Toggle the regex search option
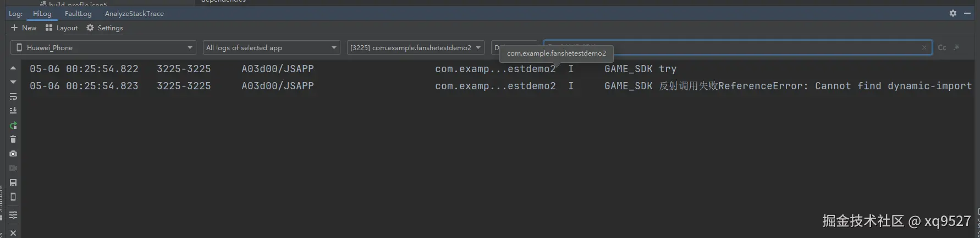 [x=956, y=47]
